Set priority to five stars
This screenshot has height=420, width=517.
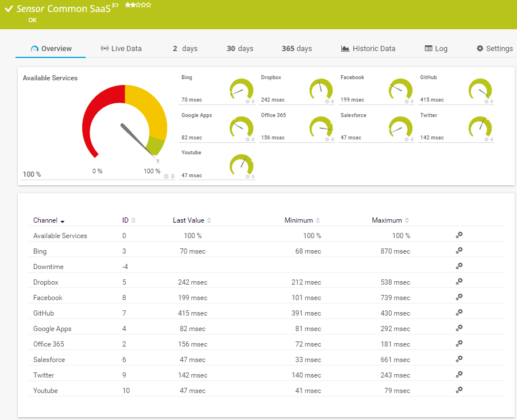point(149,5)
